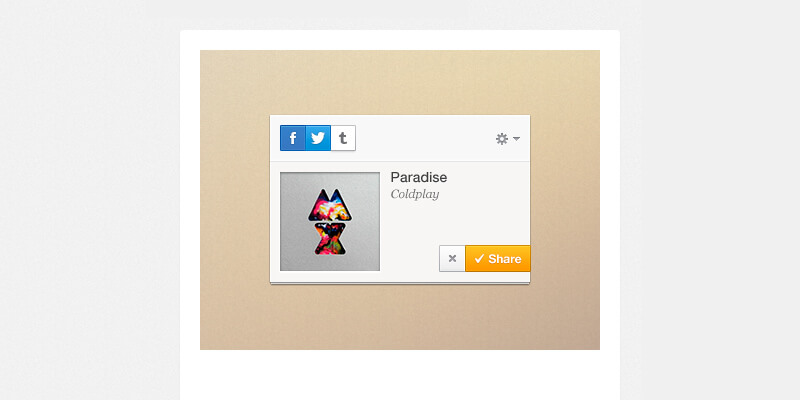The width and height of the screenshot is (800, 400).
Task: Click the gray X cancel button
Action: tap(452, 259)
